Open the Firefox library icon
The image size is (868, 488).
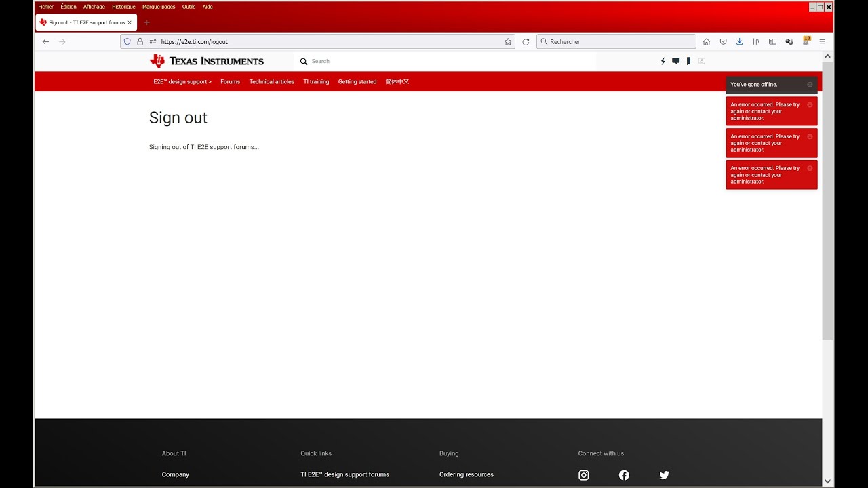[756, 41]
